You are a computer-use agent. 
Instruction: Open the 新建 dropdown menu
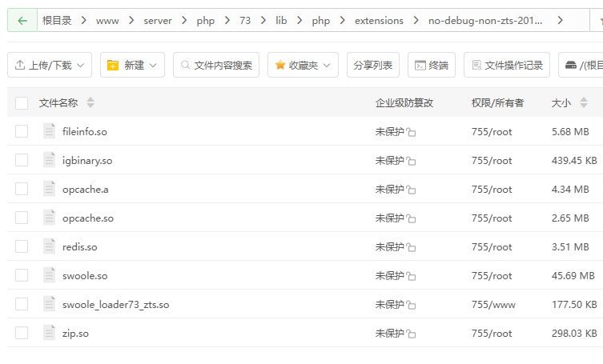pyautogui.click(x=132, y=65)
